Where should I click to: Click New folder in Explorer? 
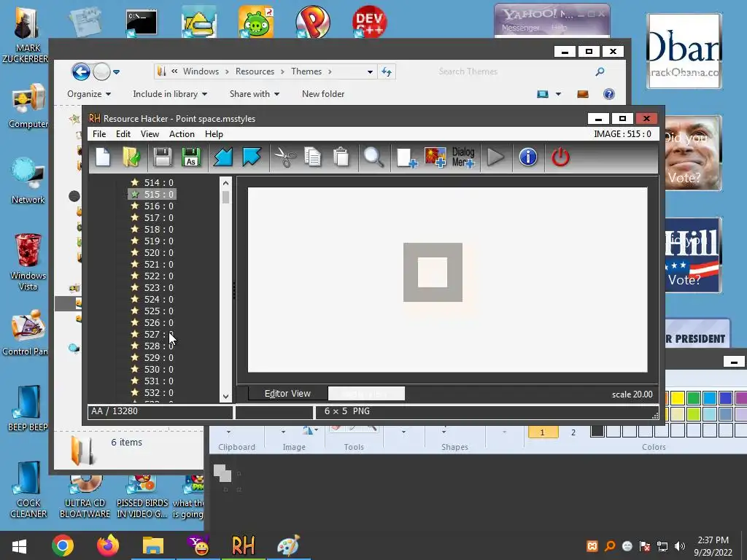pos(323,94)
